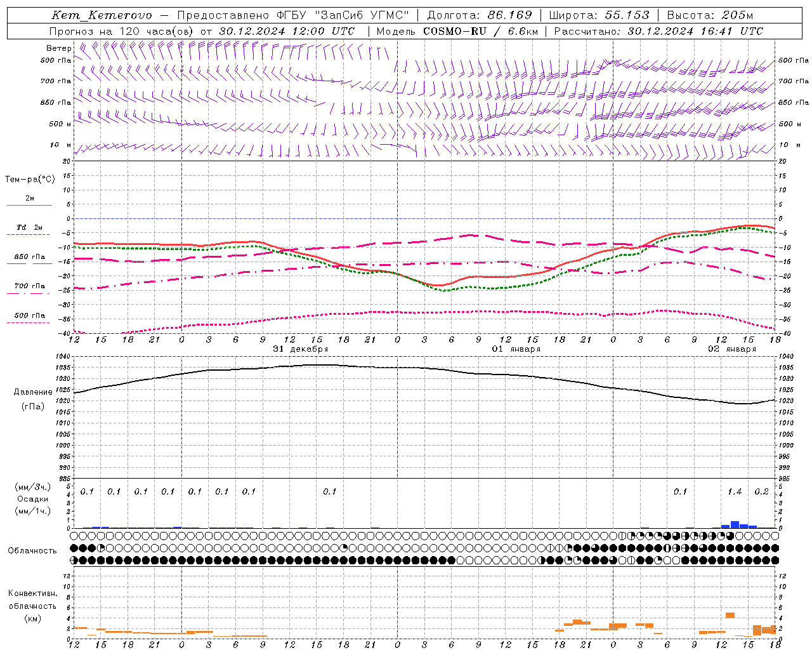812x650 pixels.
Task: Click the (мм/3ч.) precipitation unit label
Action: [x=33, y=487]
